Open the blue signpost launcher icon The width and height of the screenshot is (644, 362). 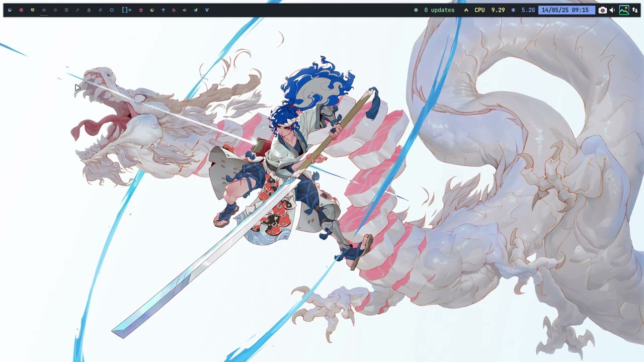tap(163, 10)
